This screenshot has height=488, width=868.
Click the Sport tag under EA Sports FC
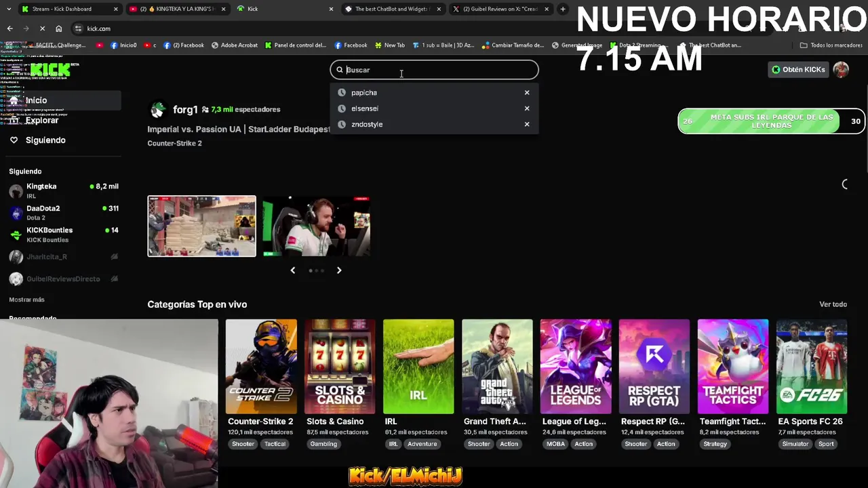(826, 444)
